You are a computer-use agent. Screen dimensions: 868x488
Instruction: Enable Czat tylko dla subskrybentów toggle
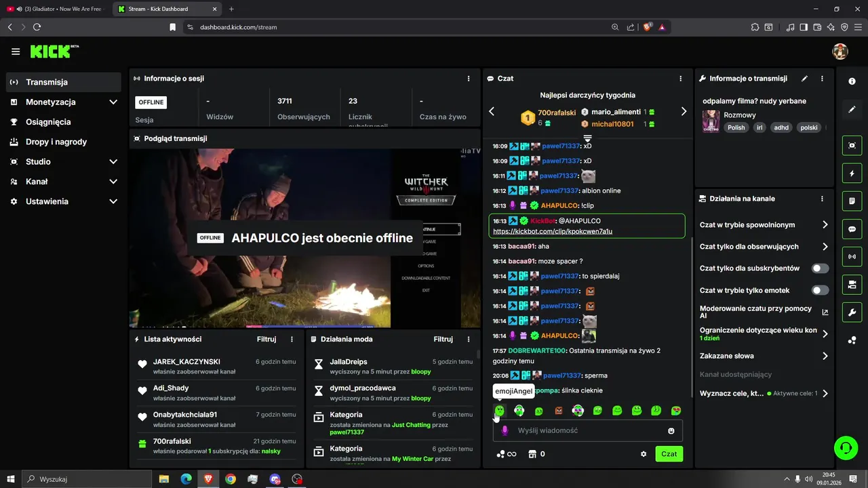click(821, 268)
